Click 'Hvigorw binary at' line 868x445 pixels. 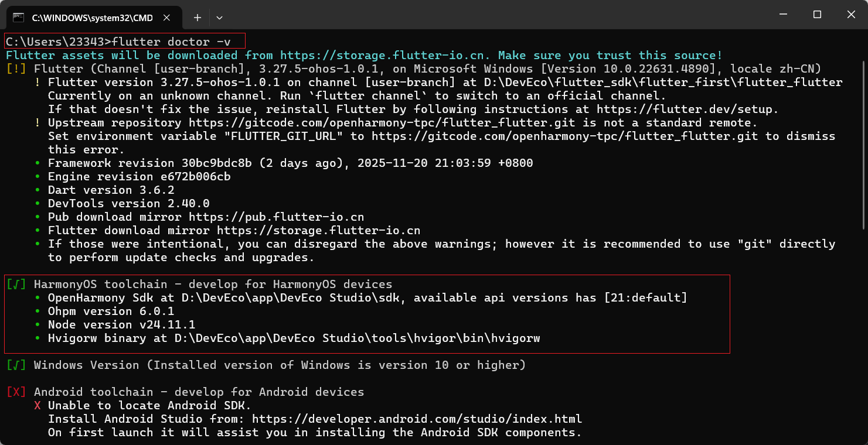coord(294,338)
